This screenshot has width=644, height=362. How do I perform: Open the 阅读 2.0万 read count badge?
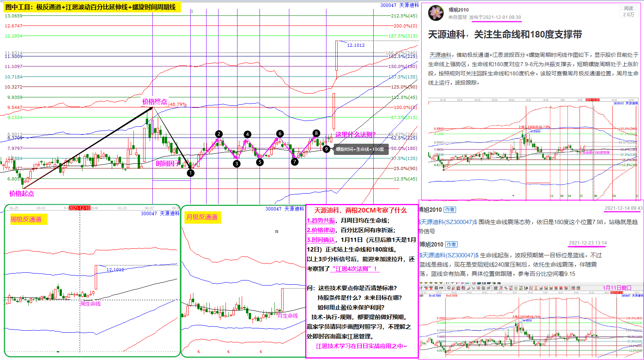point(628,12)
